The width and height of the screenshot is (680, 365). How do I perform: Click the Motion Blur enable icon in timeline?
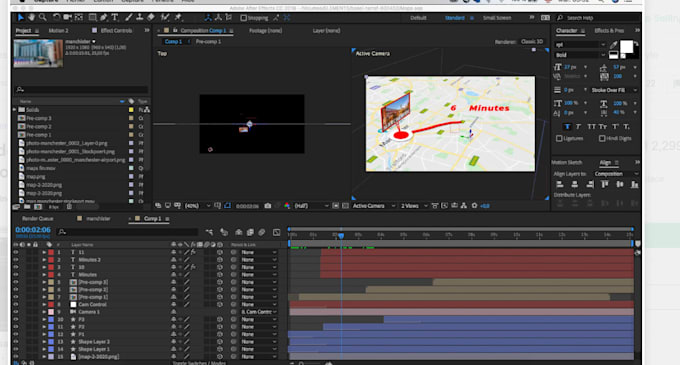click(x=262, y=232)
